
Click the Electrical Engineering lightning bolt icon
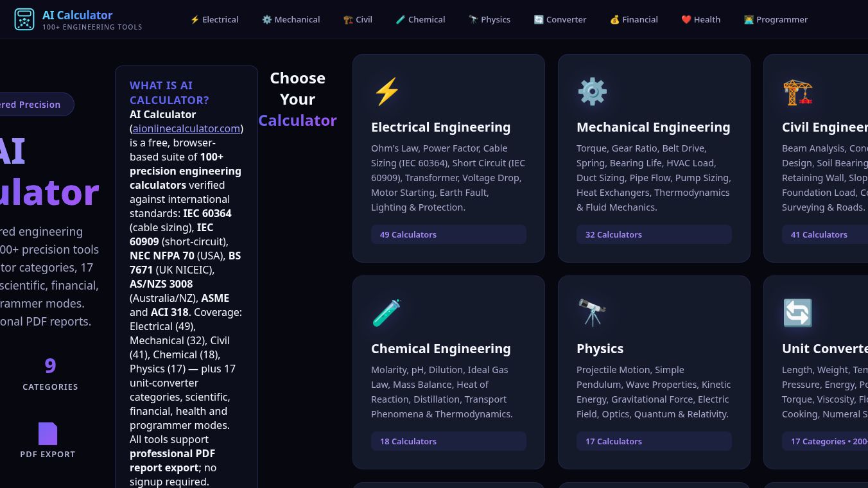point(386,92)
